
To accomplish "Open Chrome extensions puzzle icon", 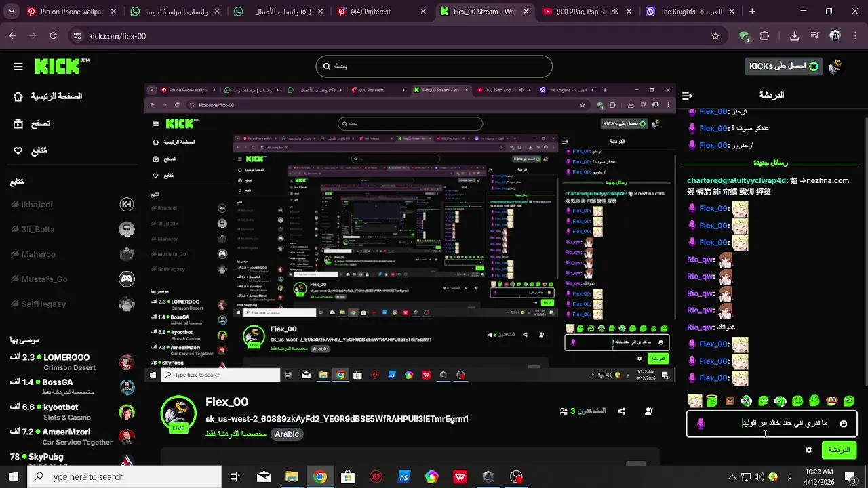I will (x=764, y=36).
